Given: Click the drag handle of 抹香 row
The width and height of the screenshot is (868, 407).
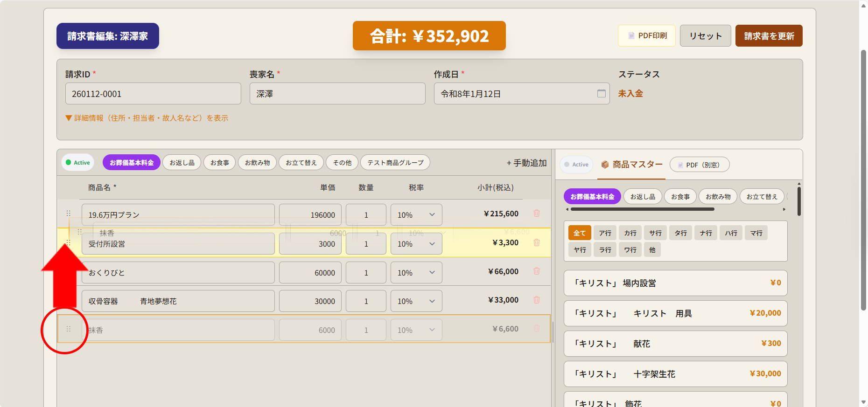Looking at the screenshot, I should pyautogui.click(x=69, y=329).
